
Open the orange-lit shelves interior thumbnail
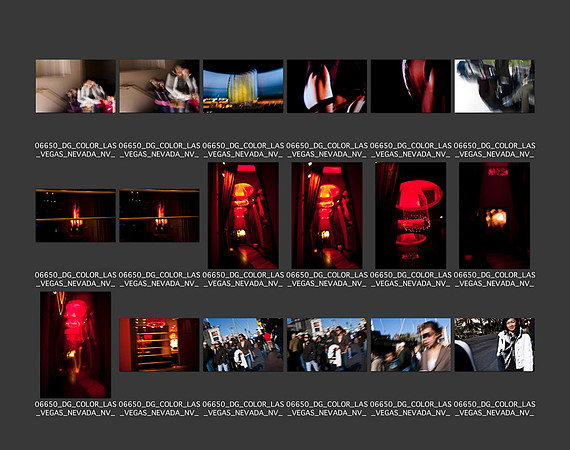[x=159, y=345]
